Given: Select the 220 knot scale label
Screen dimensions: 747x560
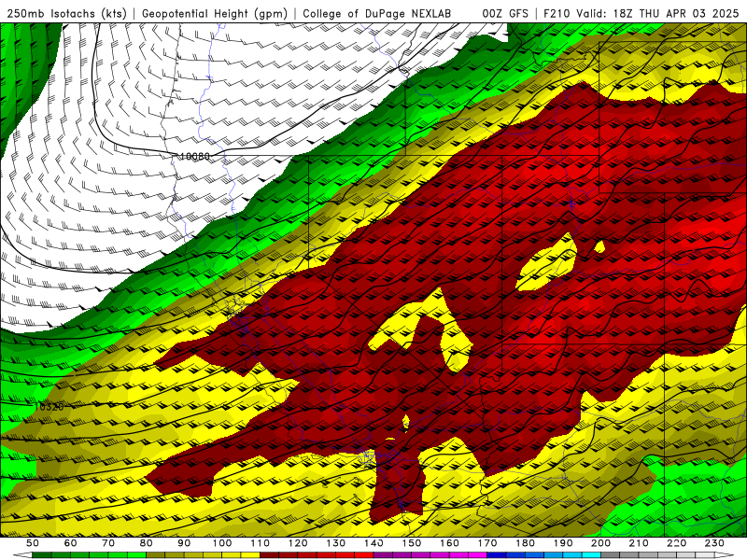Looking at the screenshot, I should click(x=676, y=543).
